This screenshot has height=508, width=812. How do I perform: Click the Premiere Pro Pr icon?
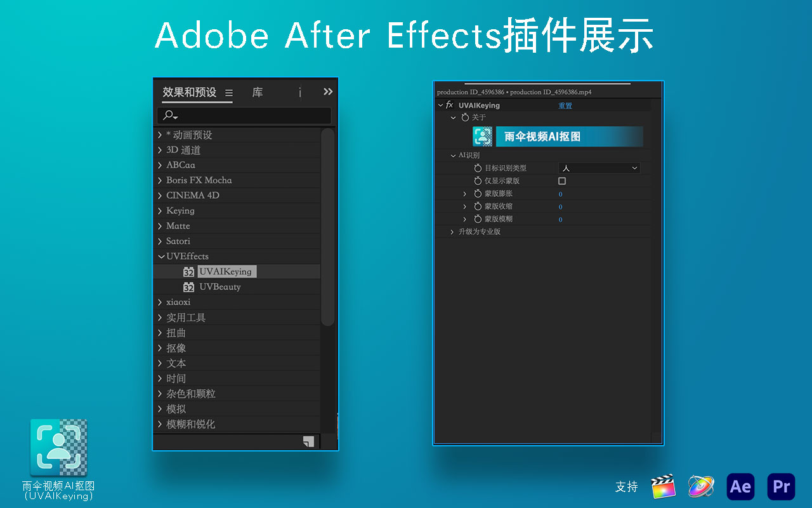pyautogui.click(x=781, y=487)
